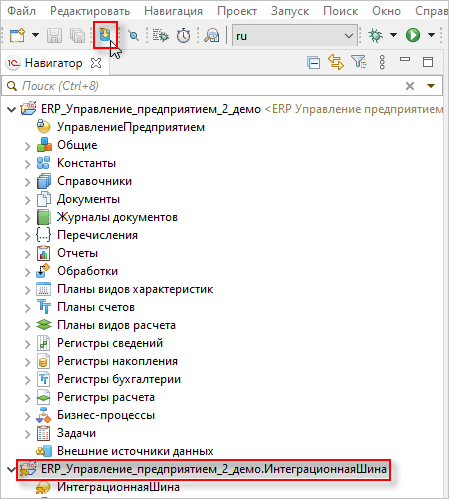Click the green bug Debug icon
The width and height of the screenshot is (449, 499).
pos(375,35)
